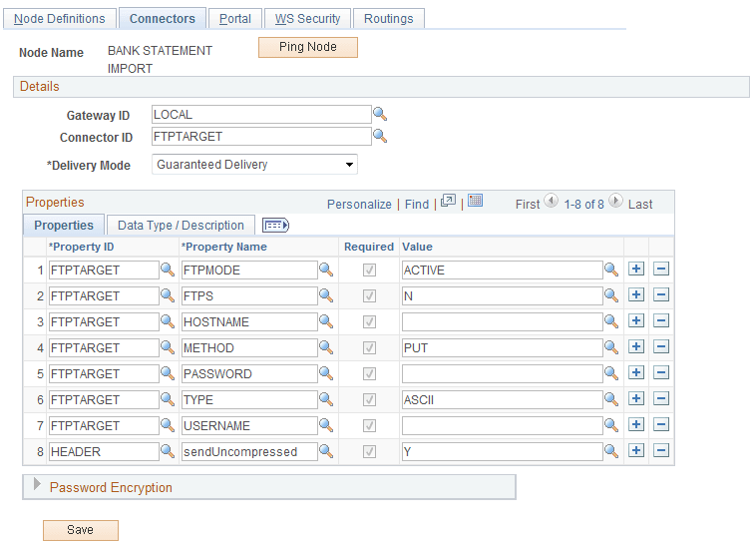The height and width of the screenshot is (546, 756).
Task: Open the Portal tab
Action: point(234,19)
